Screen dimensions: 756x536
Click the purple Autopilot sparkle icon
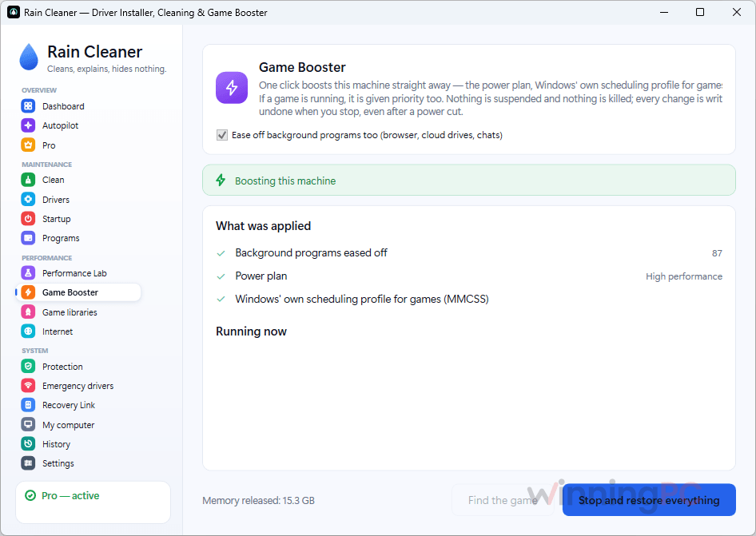pyautogui.click(x=28, y=125)
